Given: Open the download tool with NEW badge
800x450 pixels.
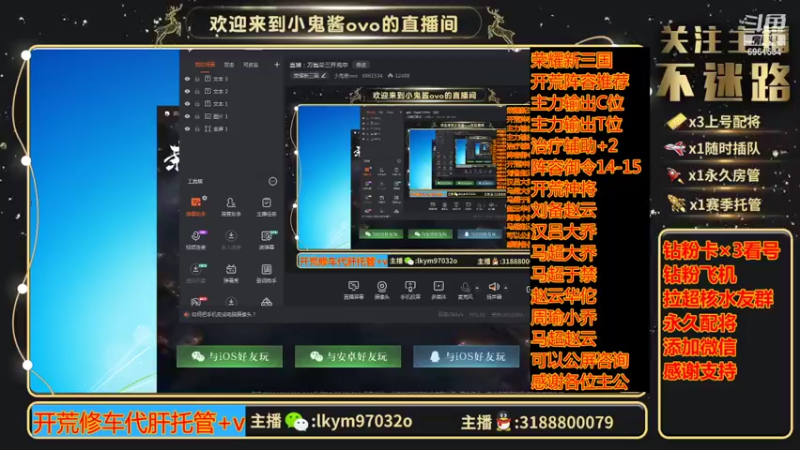Looking at the screenshot, I should [x=195, y=273].
